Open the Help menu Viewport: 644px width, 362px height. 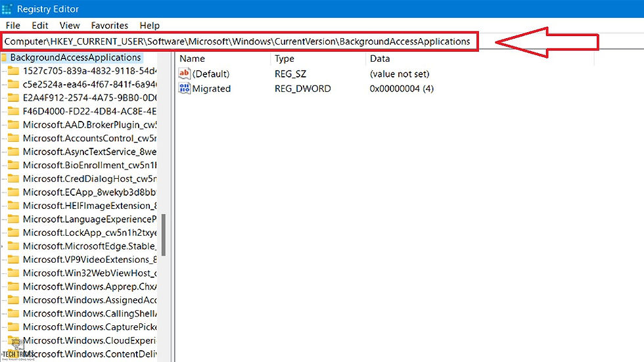(150, 26)
